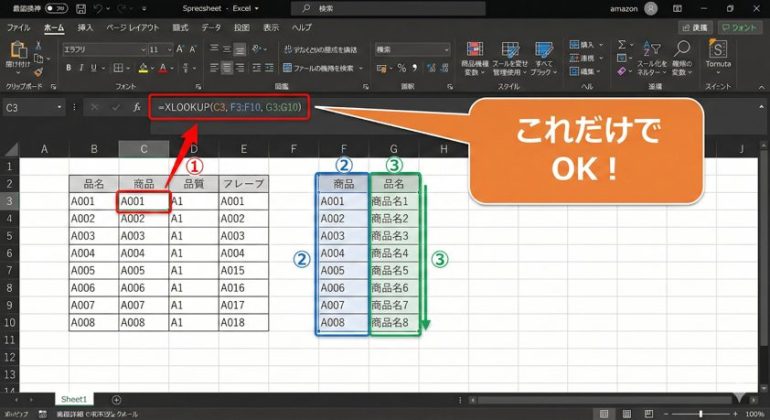Click the Bold formatting button

(66, 68)
